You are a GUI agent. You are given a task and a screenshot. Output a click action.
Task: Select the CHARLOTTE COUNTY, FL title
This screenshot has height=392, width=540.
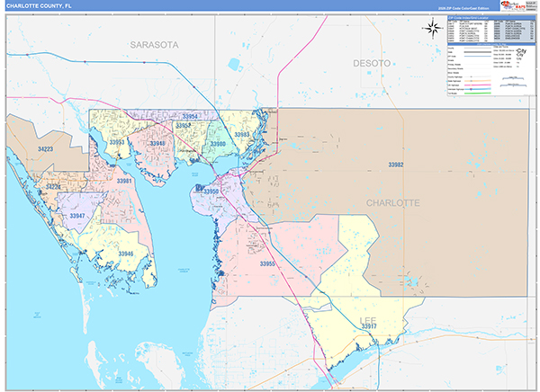pos(39,6)
